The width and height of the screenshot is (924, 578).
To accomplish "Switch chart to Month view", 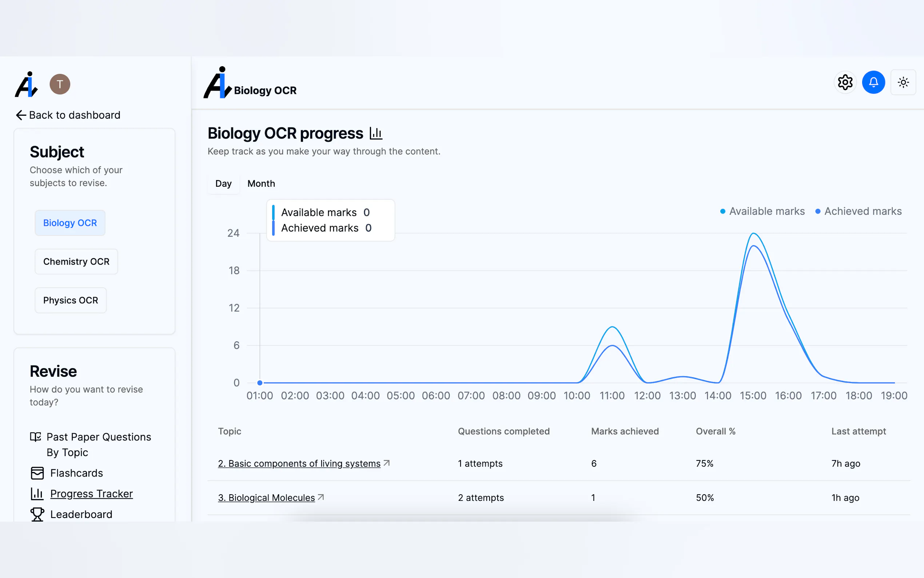I will tap(261, 183).
